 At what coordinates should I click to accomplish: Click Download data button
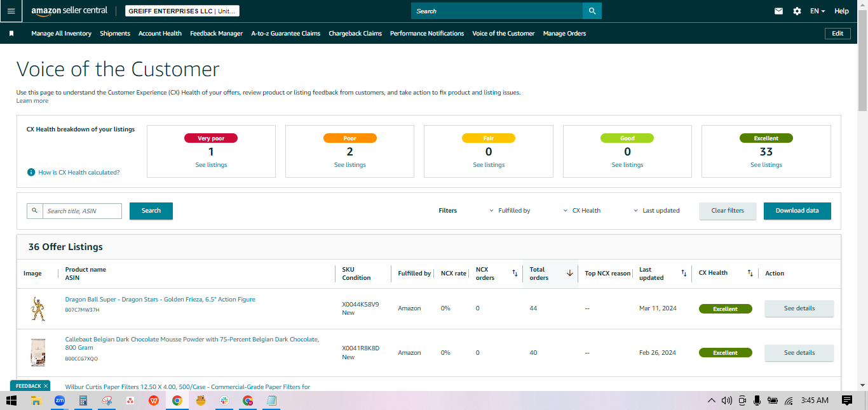[797, 211]
